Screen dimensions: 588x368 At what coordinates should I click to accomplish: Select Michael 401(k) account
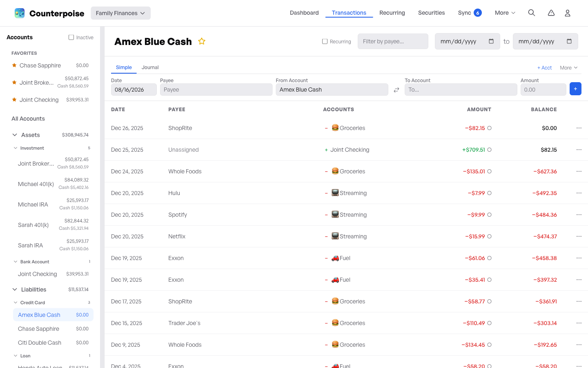[x=53, y=184]
